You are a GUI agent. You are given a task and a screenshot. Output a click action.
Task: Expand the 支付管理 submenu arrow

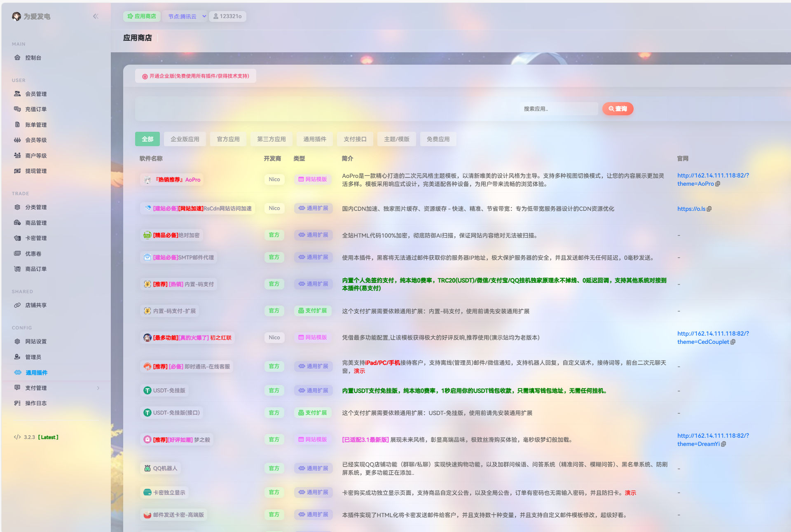click(x=98, y=388)
